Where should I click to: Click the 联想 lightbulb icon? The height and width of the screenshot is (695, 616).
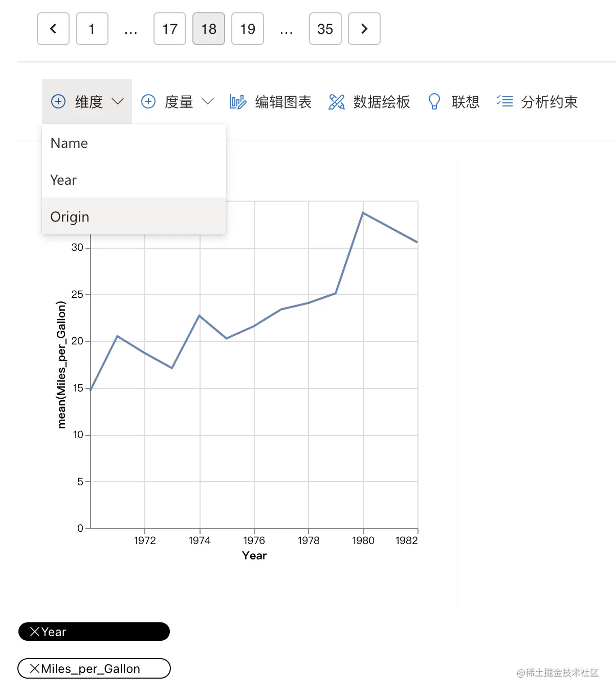pyautogui.click(x=434, y=102)
